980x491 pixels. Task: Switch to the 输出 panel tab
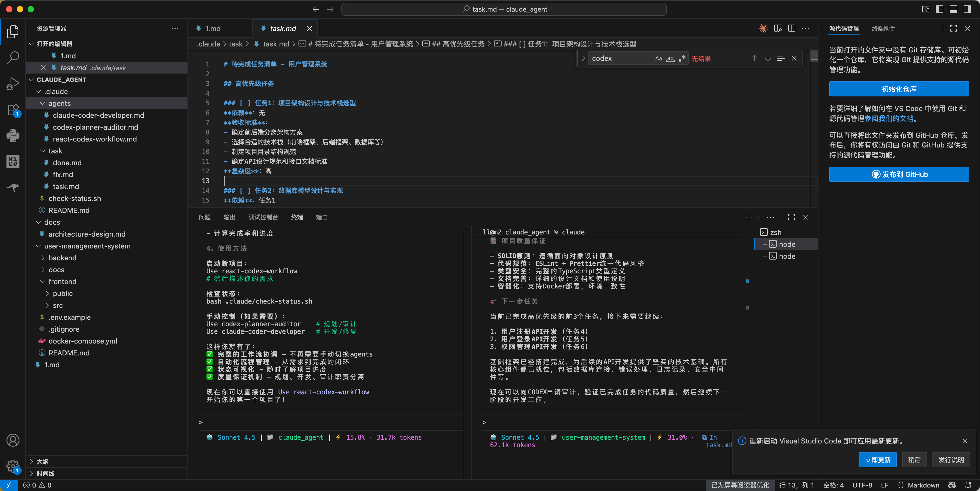tap(229, 217)
